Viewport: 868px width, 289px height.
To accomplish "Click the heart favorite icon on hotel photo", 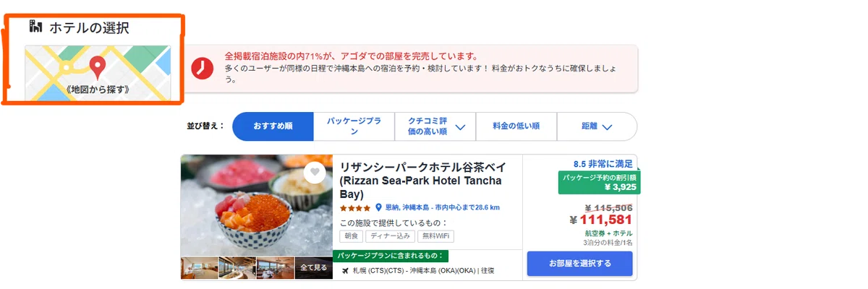I will (313, 172).
